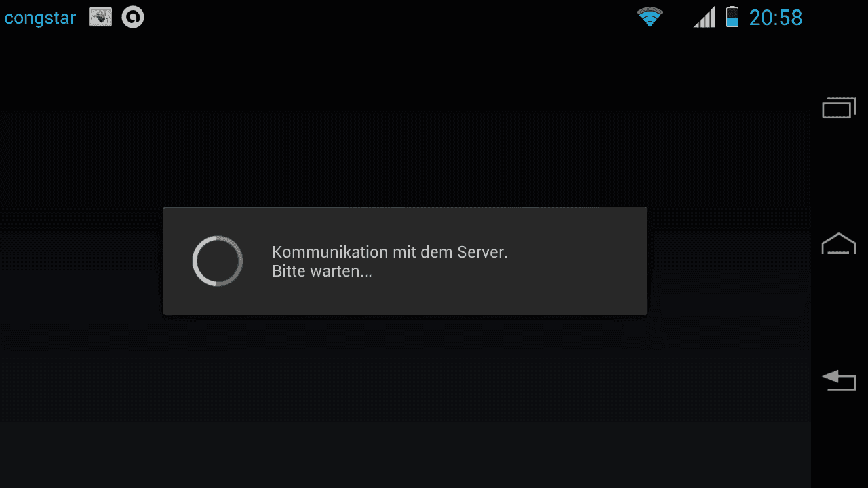Tap the congstar carrier label
Viewport: 868px width, 488px height.
40,18
